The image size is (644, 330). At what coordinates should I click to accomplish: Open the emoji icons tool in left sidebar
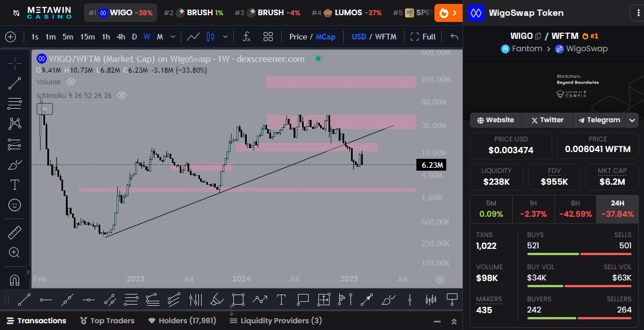click(x=15, y=205)
